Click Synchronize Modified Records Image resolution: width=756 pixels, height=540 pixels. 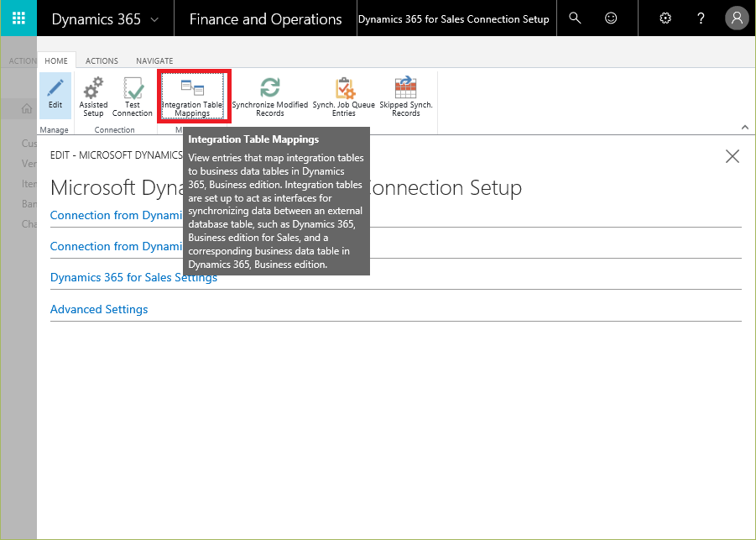(270, 97)
